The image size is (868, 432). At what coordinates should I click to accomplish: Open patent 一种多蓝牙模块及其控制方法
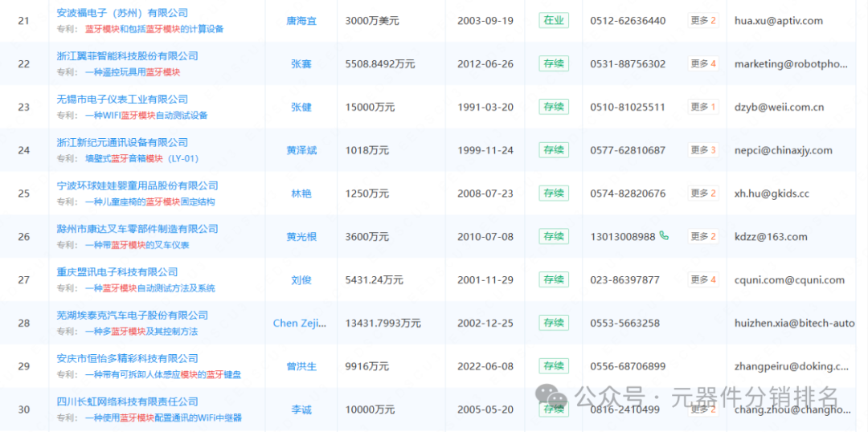pos(141,332)
